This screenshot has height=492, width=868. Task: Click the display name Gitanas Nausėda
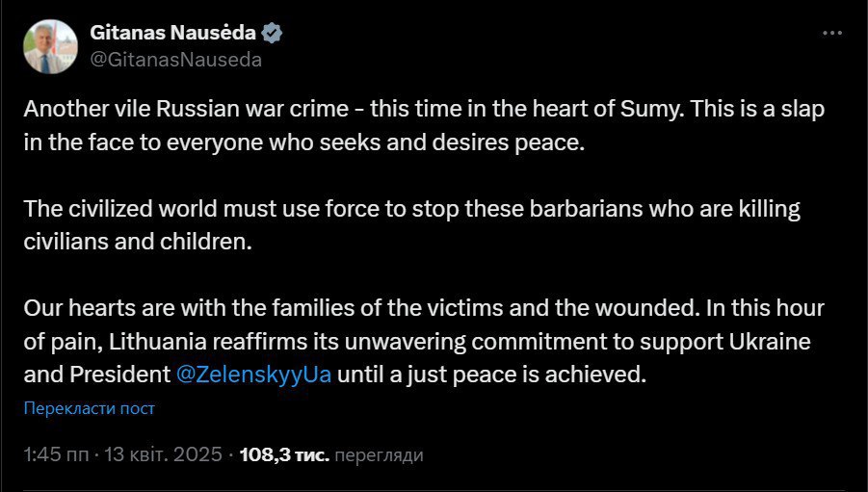[x=173, y=33]
